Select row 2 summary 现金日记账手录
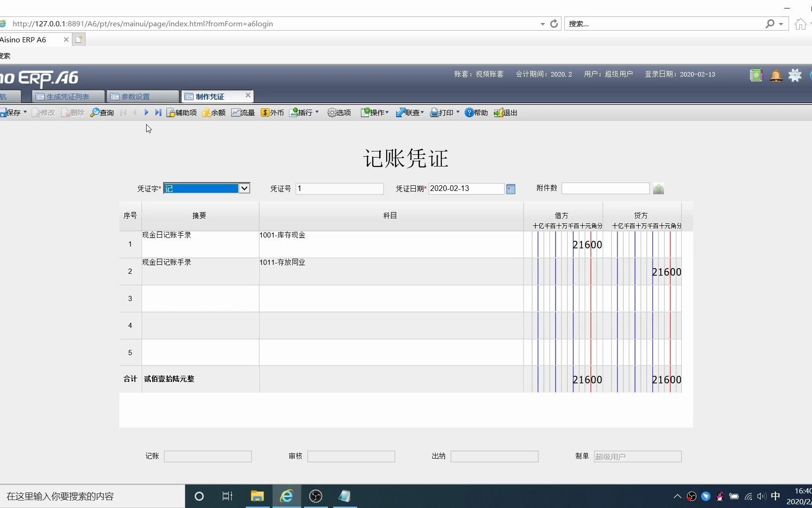The width and height of the screenshot is (812, 508). 167,262
